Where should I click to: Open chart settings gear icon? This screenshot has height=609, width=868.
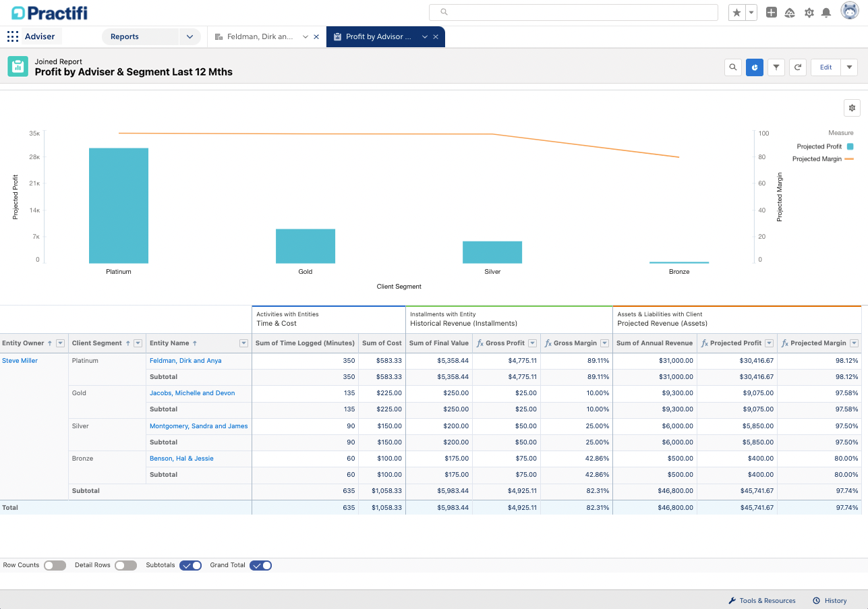point(852,108)
